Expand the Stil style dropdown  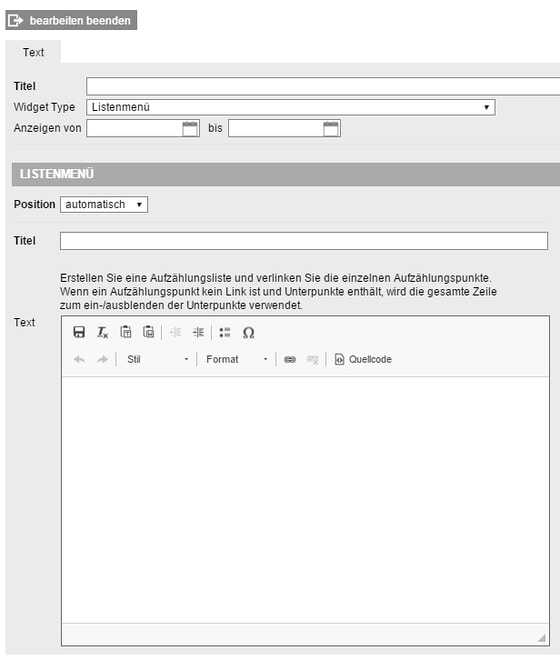[157, 359]
